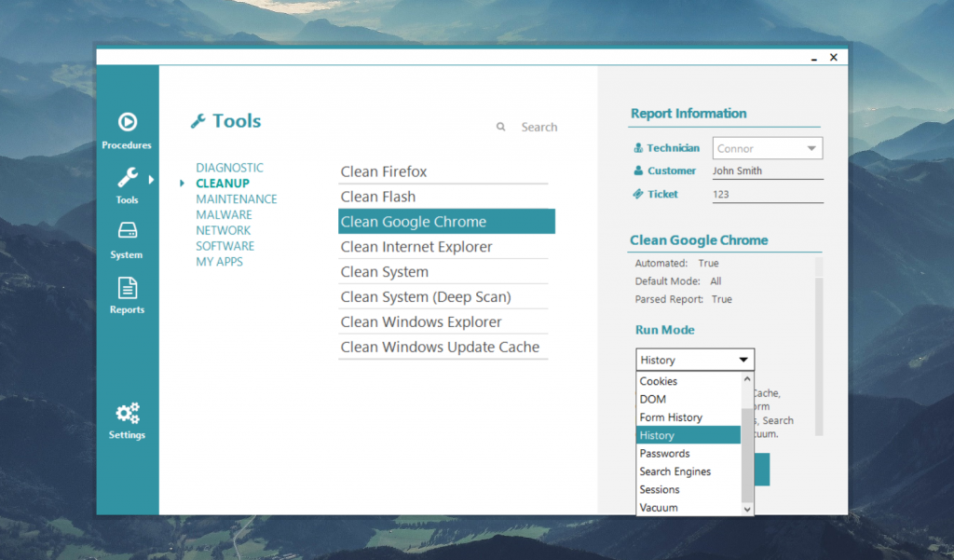Screen dimensions: 954x560
Task: Click the Tools wrench sidebar icon
Action: (127, 177)
